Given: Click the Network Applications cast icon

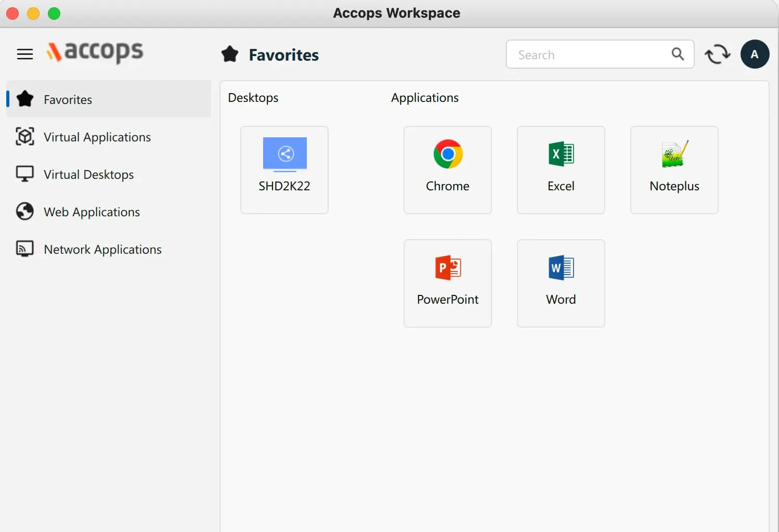Looking at the screenshot, I should click(25, 249).
